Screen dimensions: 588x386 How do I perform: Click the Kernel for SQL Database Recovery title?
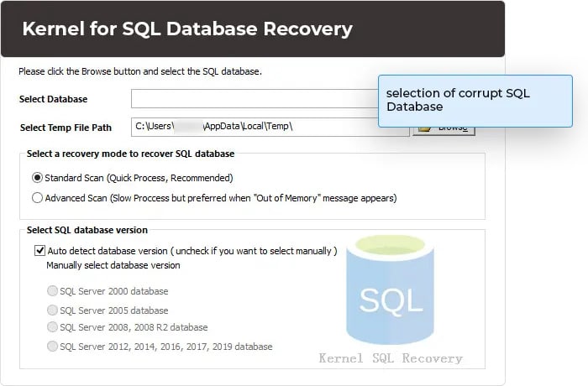pos(187,29)
